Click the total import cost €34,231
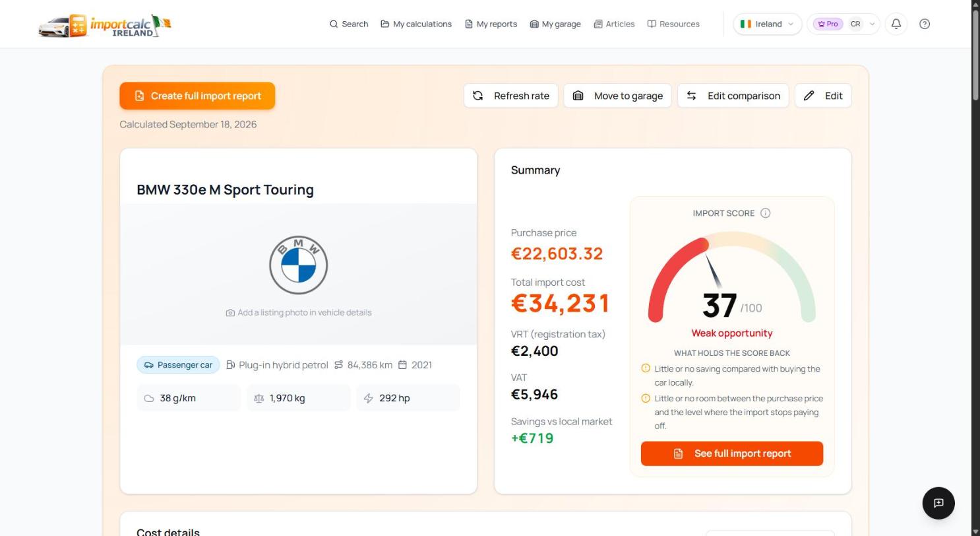Screen dimensions: 980x536 [x=560, y=304]
